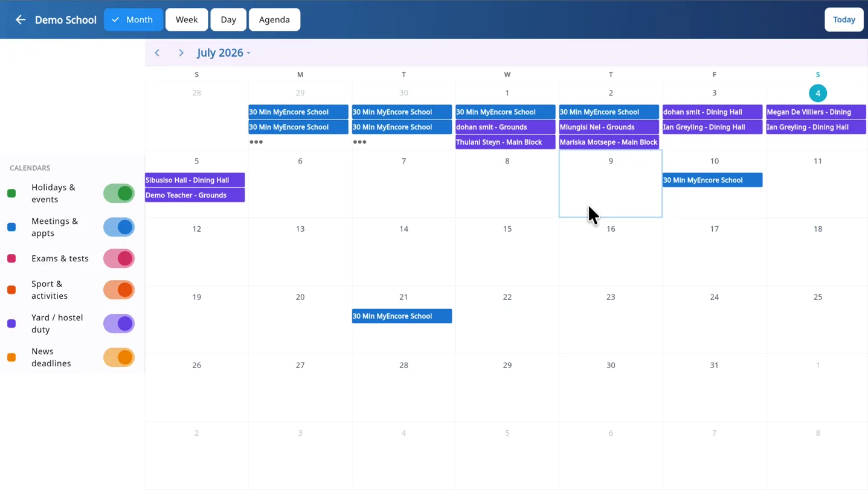The width and height of the screenshot is (868, 490).
Task: Switch to Month view
Action: (x=133, y=20)
